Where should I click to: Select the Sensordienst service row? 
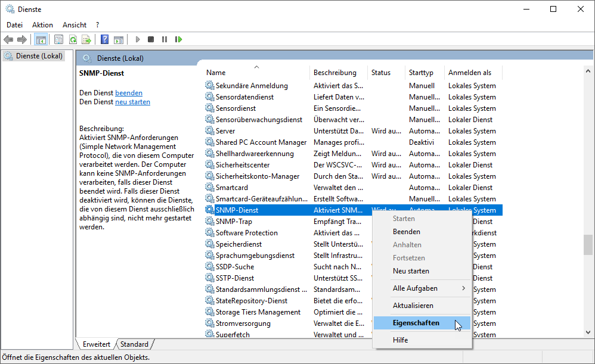[354, 108]
